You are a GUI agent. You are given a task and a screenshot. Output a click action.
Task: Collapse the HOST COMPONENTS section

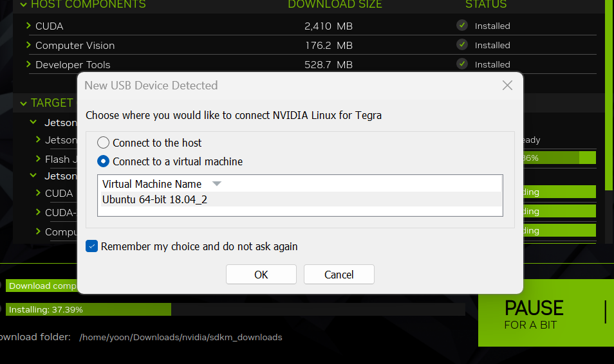(x=24, y=5)
